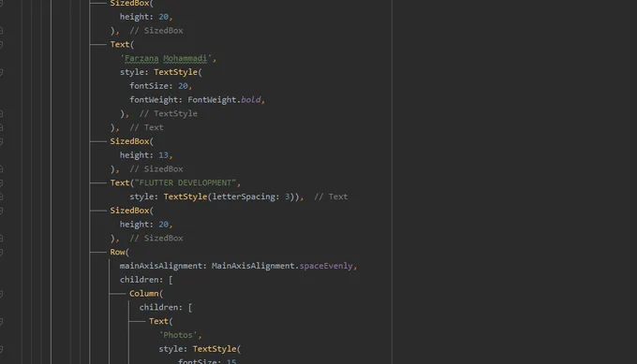Click letterSpacing: 3 in the TextStyle
This screenshot has height=364, width=637.
click(251, 197)
